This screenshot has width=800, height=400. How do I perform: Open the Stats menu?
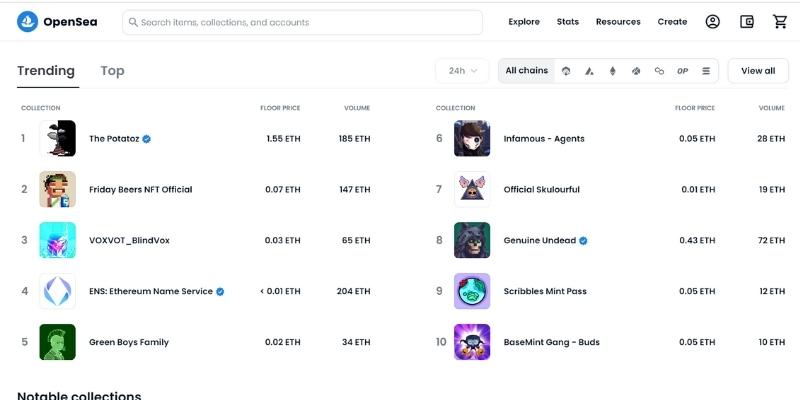pos(568,22)
